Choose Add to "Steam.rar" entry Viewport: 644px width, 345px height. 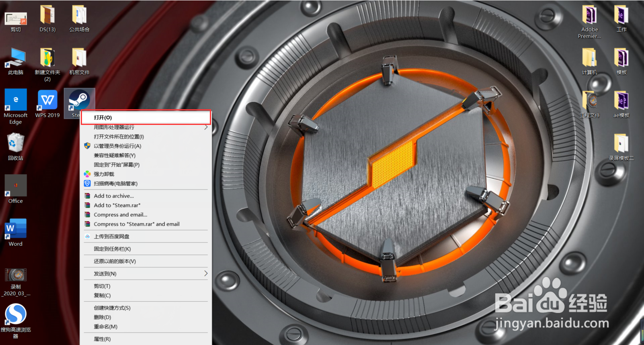tap(146, 205)
